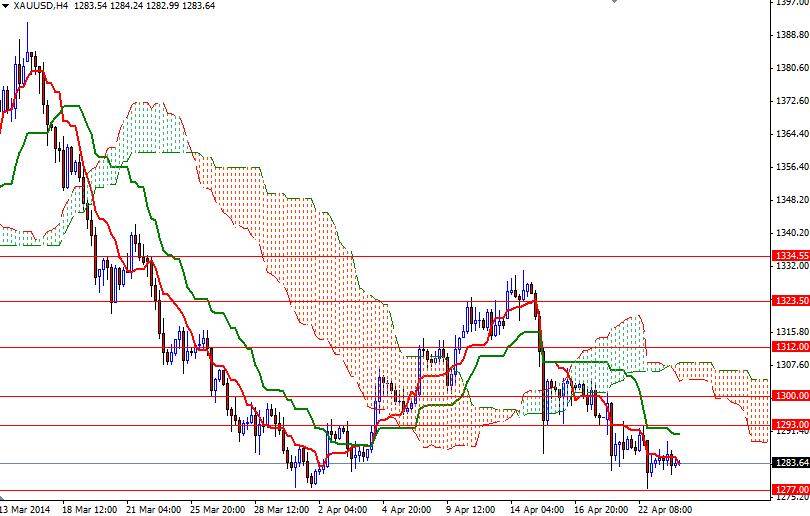This screenshot has width=810, height=516.
Task: Click the OHLC values 1283.54 1284.24 text
Action: coord(109,6)
